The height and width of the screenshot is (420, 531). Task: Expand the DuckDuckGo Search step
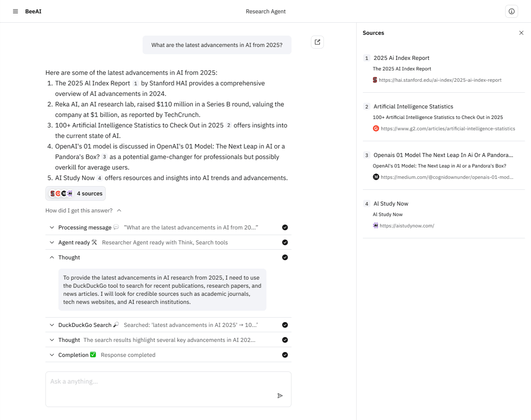52,325
